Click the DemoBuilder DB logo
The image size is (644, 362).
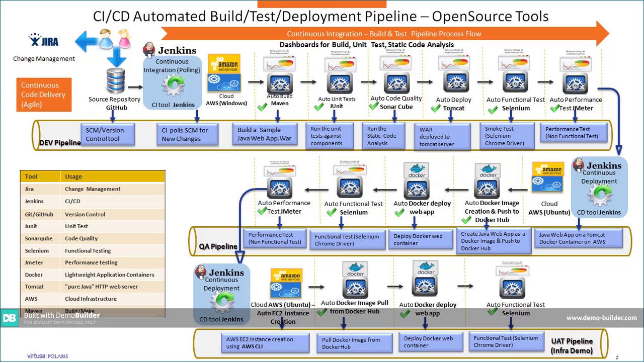pyautogui.click(x=11, y=317)
